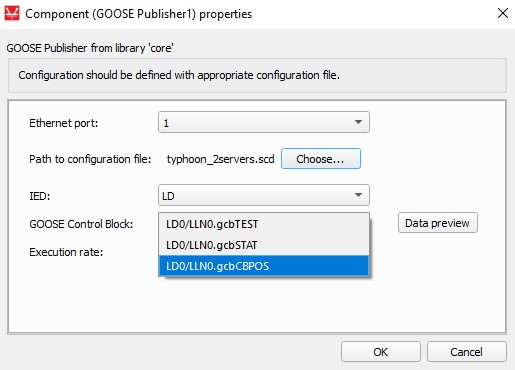This screenshot has width=515, height=370.
Task: Click the IED dropdown arrow
Action: click(358, 195)
